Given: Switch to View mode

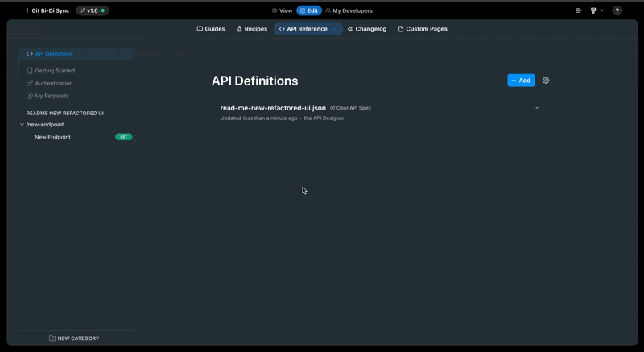Looking at the screenshot, I should 283,10.
